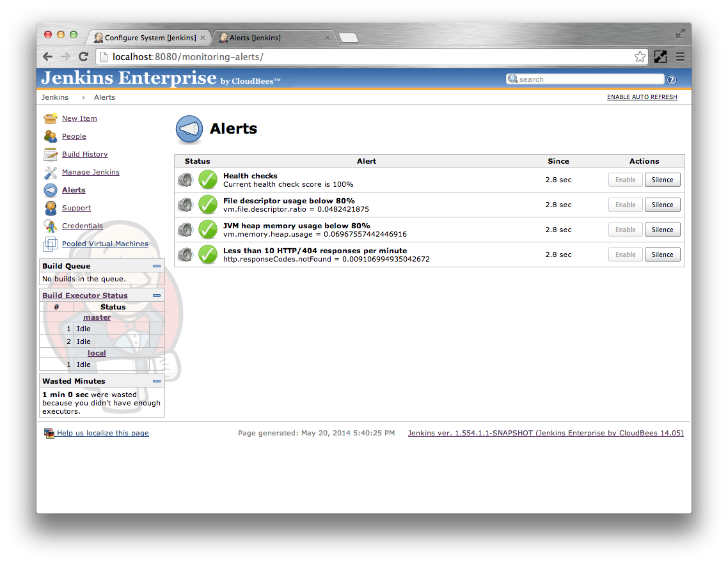Click the Credentials sidebar link
Viewport: 728px width, 564px height.
tap(82, 226)
